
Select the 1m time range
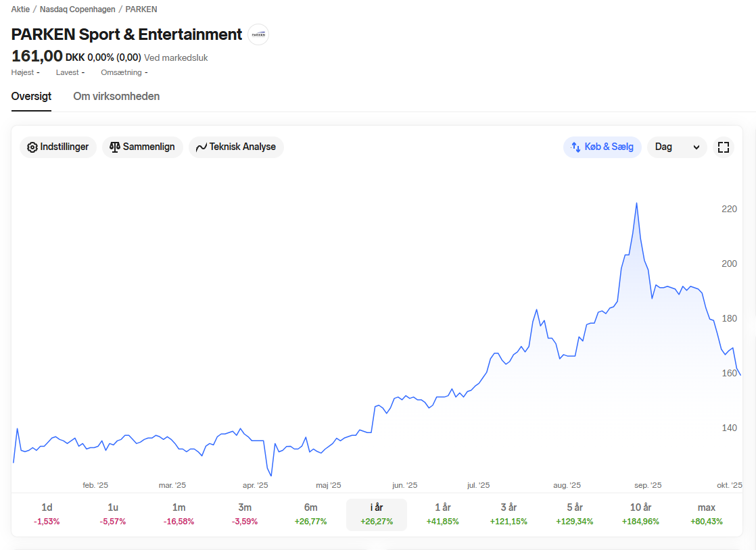pos(179,514)
